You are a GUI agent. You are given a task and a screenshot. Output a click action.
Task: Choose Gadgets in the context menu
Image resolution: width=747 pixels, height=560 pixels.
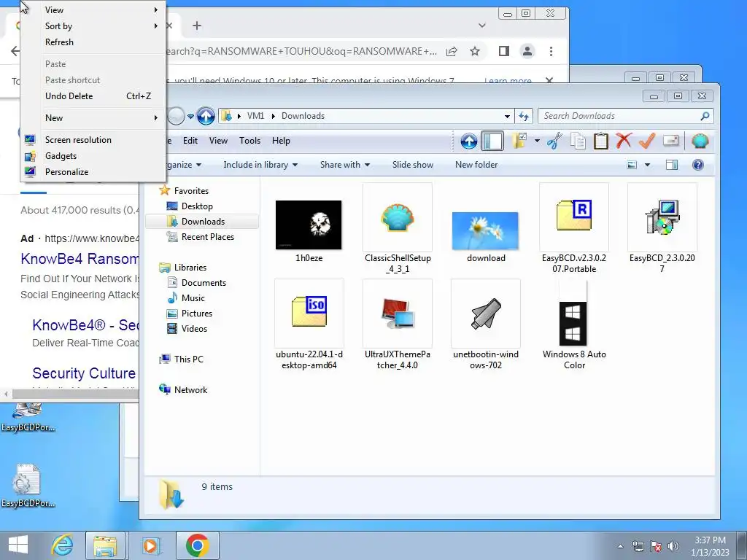coord(93,156)
